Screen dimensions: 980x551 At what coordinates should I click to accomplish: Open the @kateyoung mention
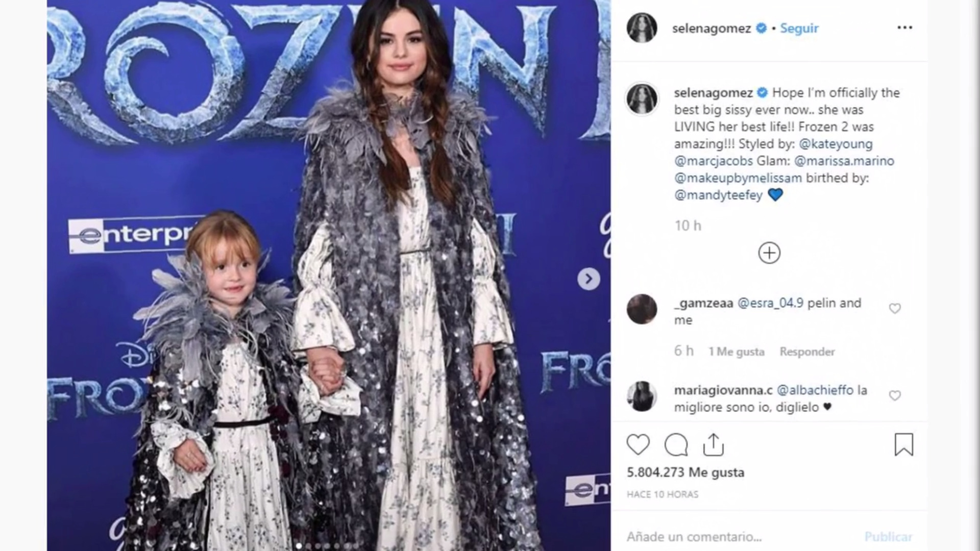click(836, 144)
